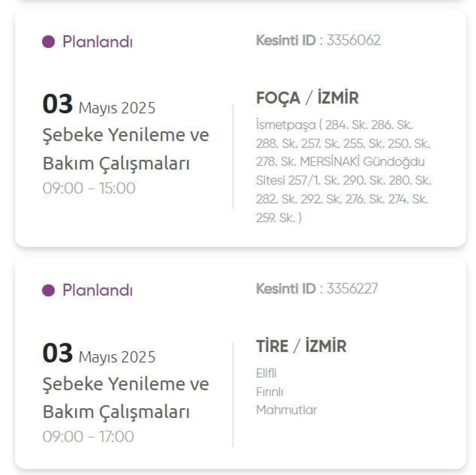
Task: Click the İsmetpaşa street list text
Action: tap(344, 171)
